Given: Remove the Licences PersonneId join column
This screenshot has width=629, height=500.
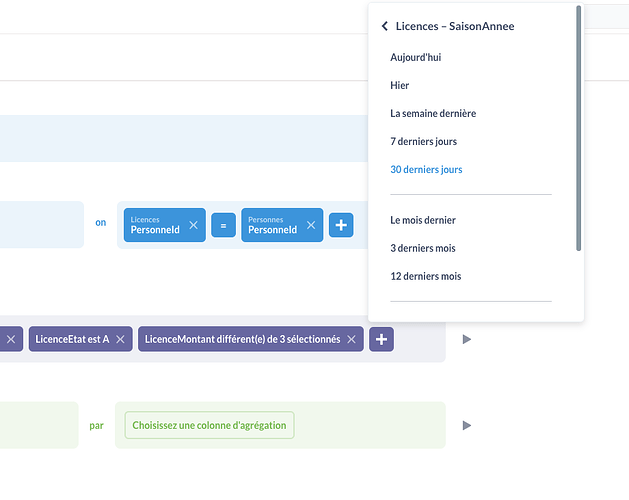Looking at the screenshot, I should [193, 225].
